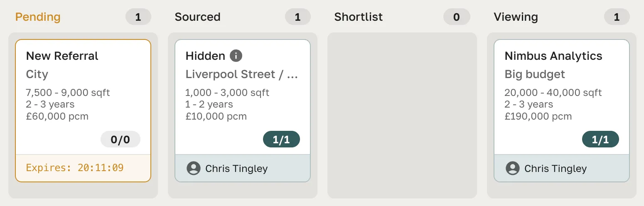Select the Shortlist column header

(358, 17)
